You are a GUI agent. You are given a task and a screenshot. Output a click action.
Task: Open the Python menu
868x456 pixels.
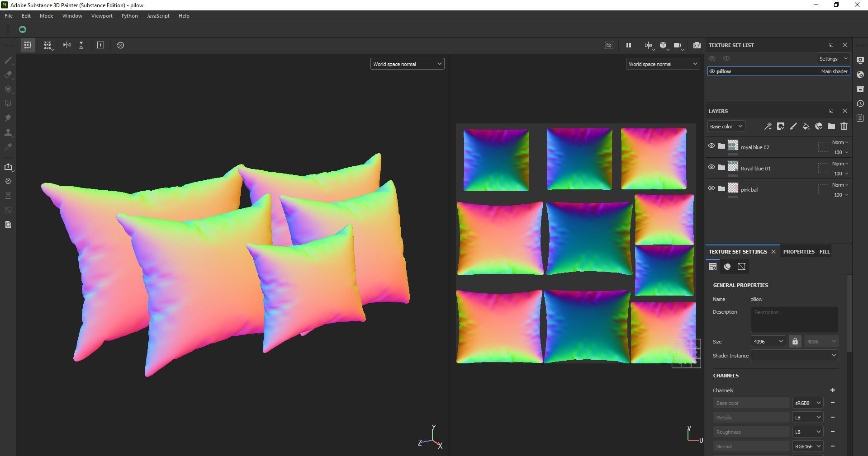(130, 16)
